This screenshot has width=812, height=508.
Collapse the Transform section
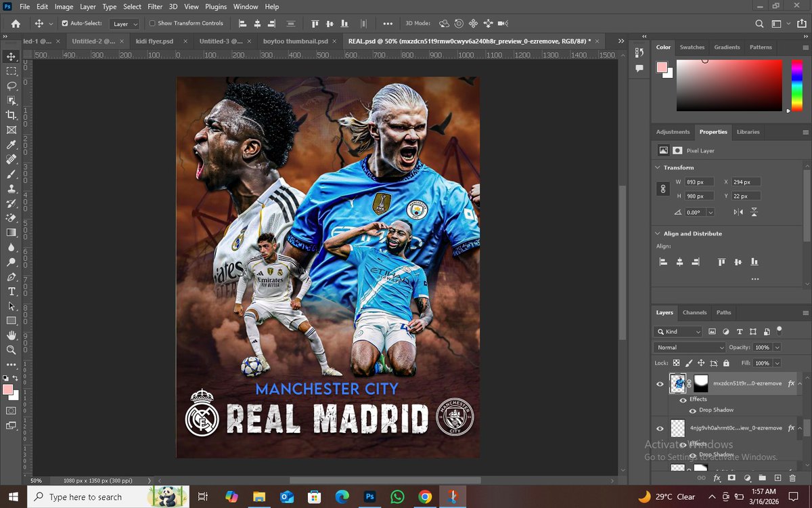pyautogui.click(x=658, y=167)
